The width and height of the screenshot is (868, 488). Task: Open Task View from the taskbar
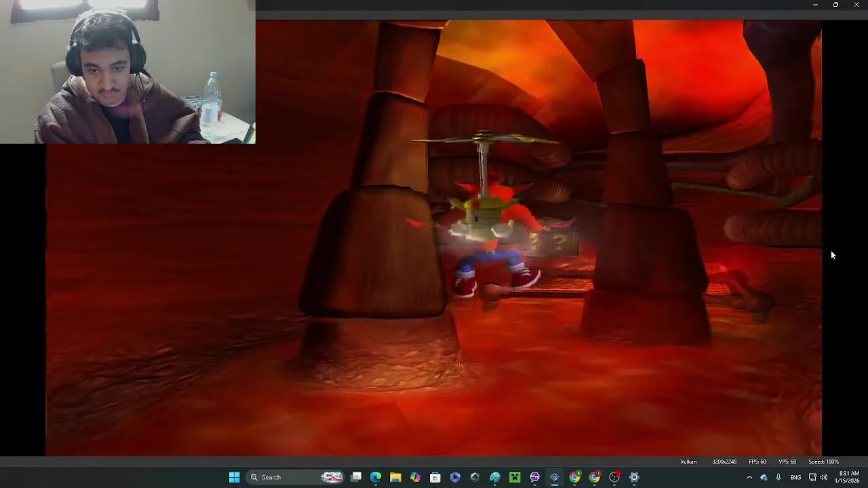[356, 477]
